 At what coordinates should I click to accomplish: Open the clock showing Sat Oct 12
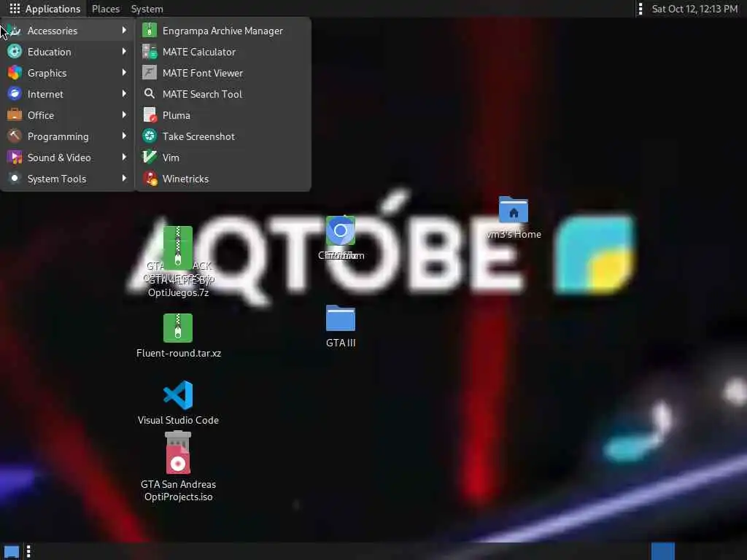pos(694,9)
